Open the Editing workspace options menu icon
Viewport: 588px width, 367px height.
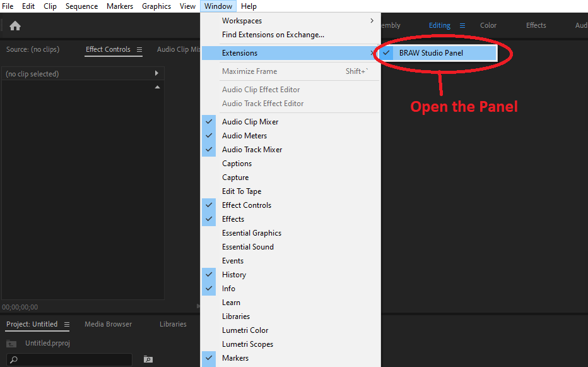click(462, 25)
